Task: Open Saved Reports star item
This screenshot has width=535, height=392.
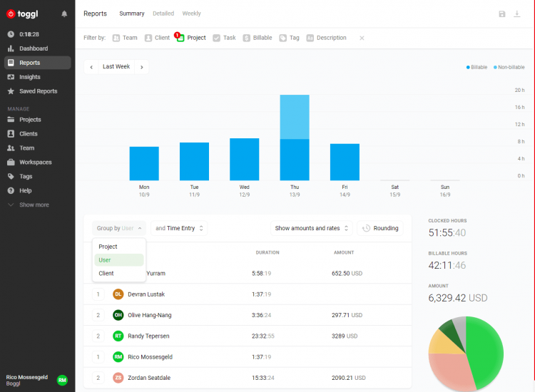Action: (32, 91)
